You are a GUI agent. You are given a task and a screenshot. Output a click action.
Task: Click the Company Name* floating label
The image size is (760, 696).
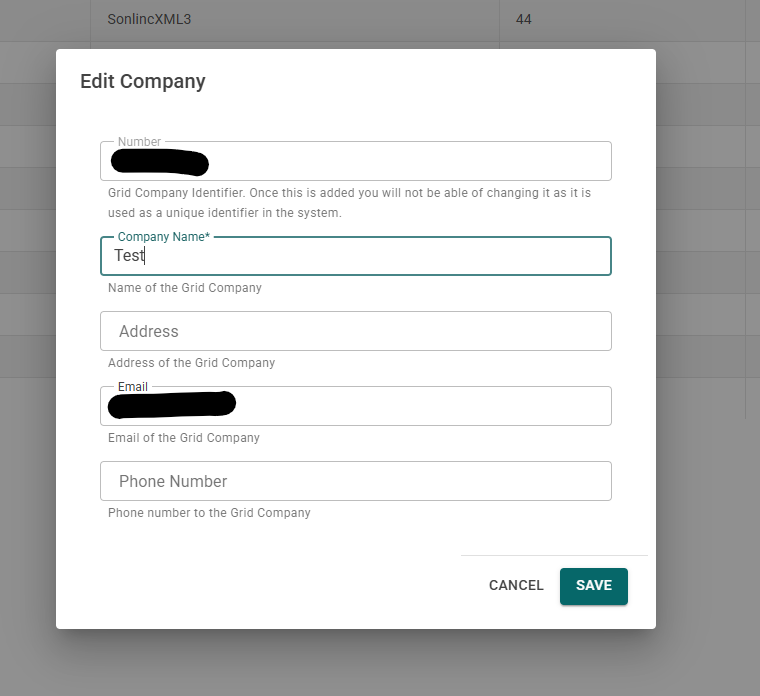coord(164,237)
